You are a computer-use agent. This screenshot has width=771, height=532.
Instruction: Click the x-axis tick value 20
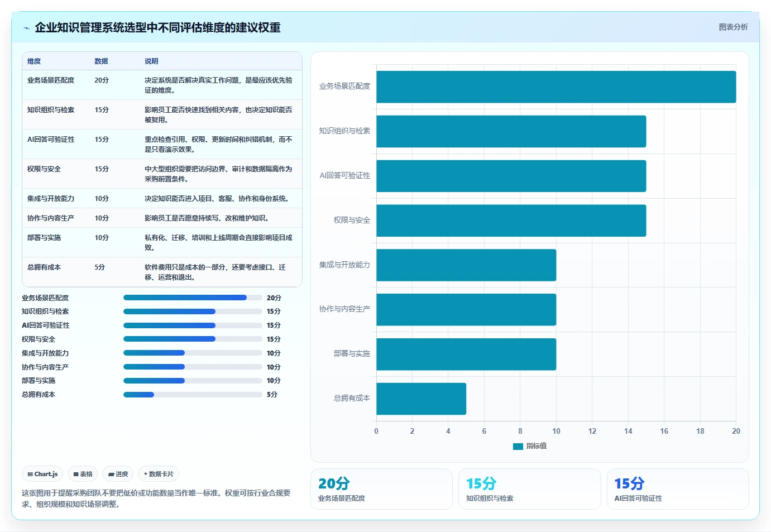(x=736, y=431)
